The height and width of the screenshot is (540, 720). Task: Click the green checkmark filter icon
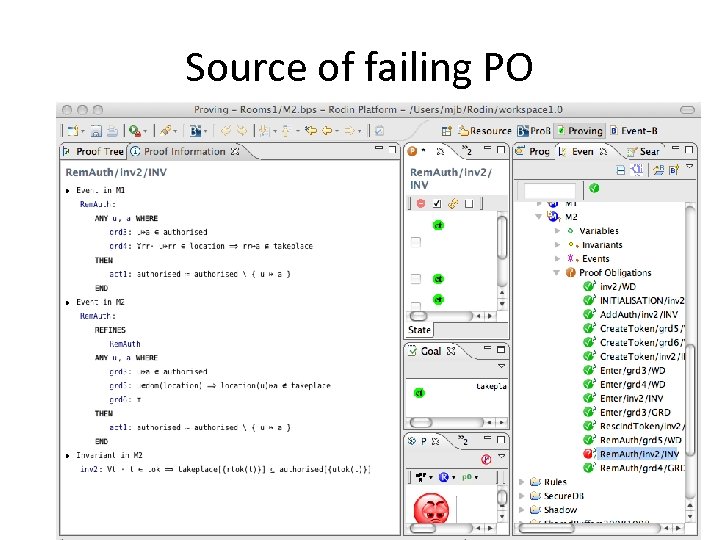tap(594, 188)
